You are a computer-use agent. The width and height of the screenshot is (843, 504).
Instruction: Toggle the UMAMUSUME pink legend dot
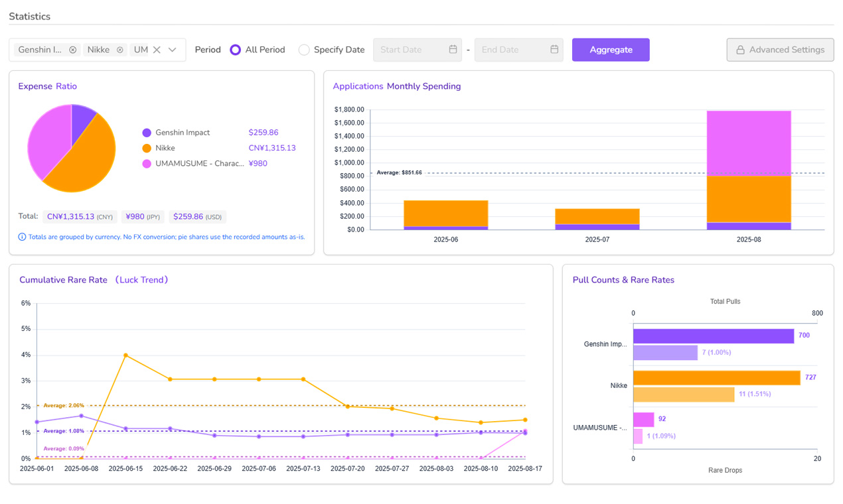click(x=147, y=164)
